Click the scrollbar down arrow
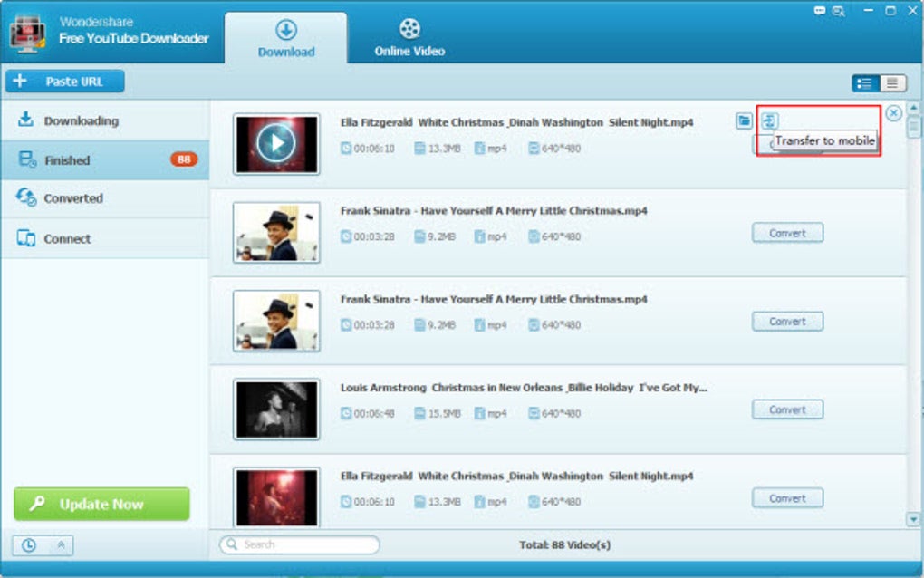The width and height of the screenshot is (924, 578). (x=913, y=519)
